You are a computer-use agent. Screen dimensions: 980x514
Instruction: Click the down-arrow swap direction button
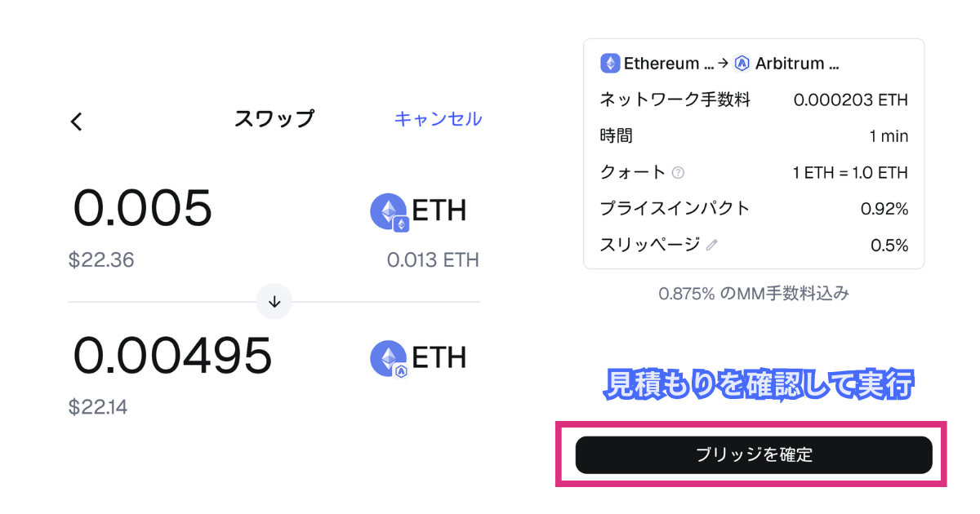[274, 302]
